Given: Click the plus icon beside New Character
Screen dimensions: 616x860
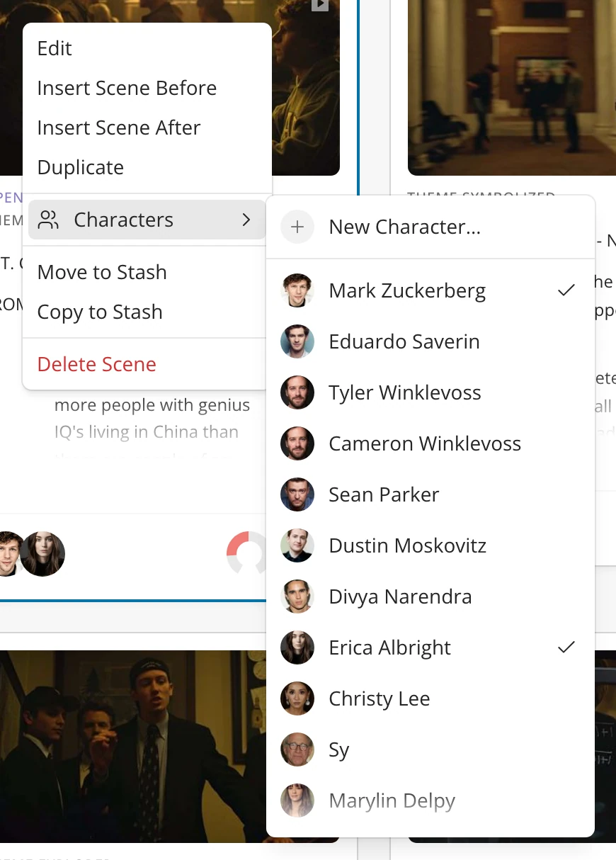Looking at the screenshot, I should (297, 227).
